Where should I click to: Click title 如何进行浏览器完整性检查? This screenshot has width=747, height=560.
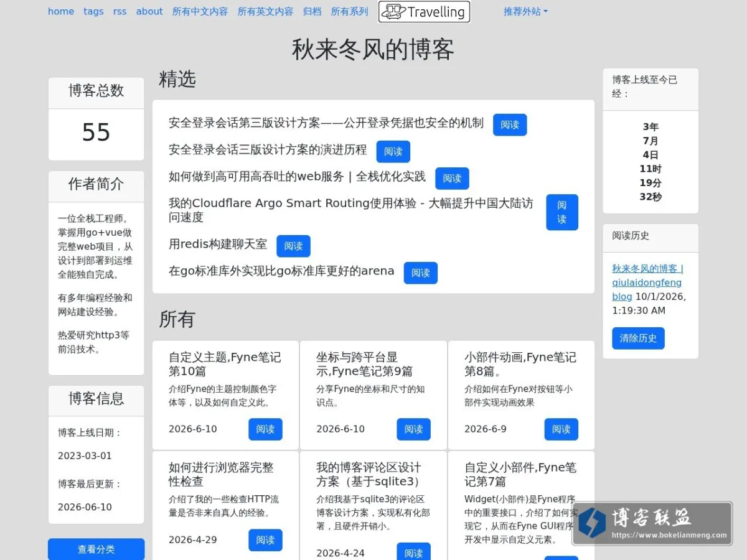tap(221, 474)
